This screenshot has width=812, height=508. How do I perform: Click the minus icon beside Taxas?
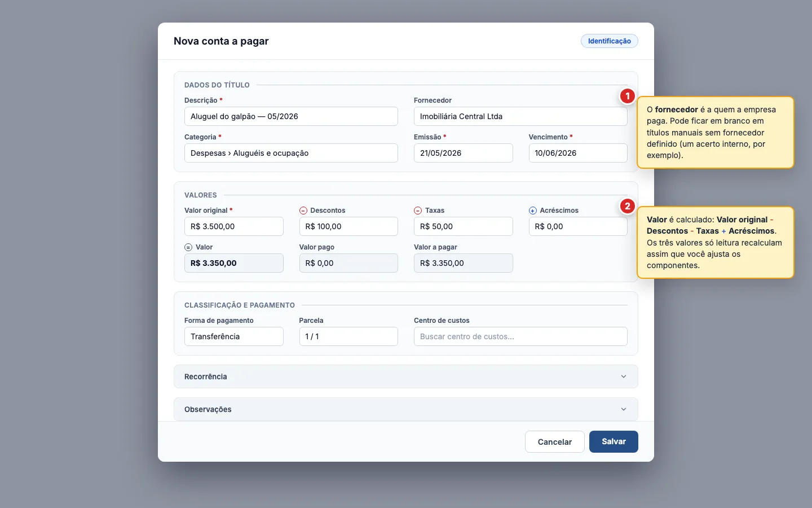pos(418,211)
